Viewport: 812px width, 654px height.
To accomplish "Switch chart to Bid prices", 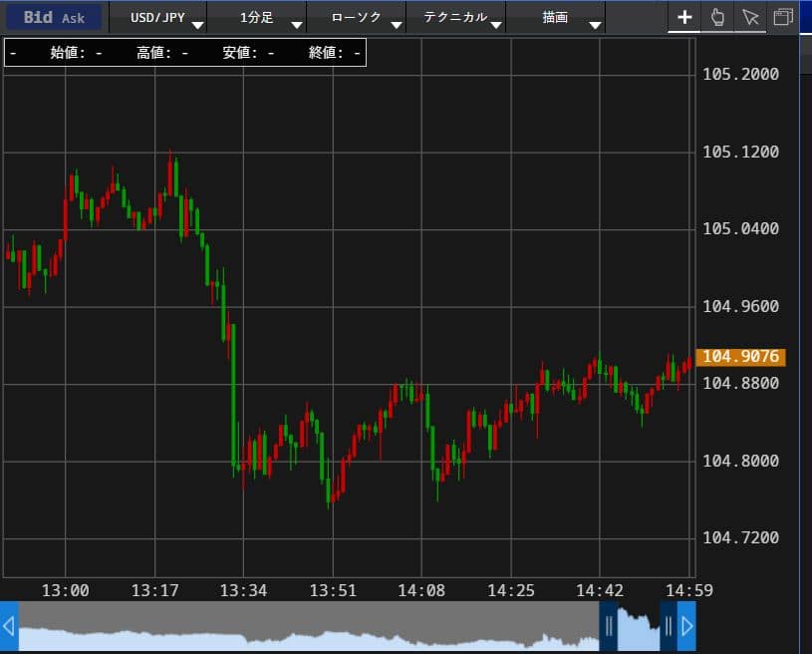I will [x=38, y=17].
